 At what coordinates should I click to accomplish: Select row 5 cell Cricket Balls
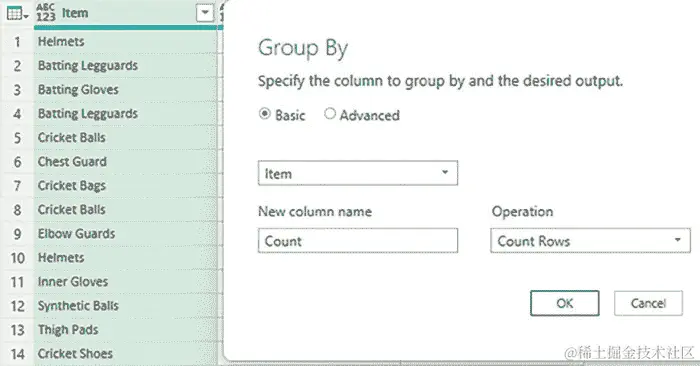pos(125,137)
